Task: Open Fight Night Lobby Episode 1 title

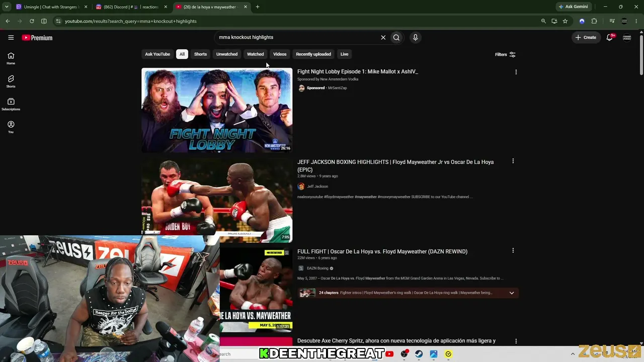Action: 358,72
